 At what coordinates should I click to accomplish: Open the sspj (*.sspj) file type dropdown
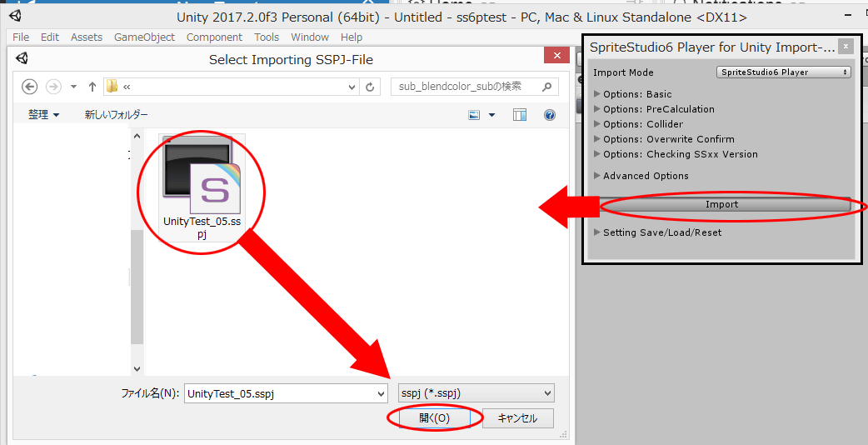point(476,393)
